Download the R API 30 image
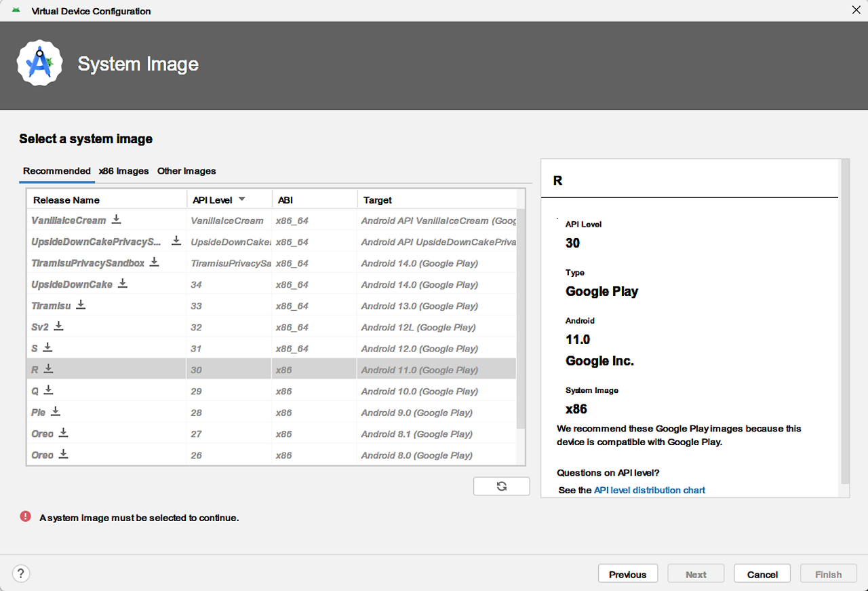 coord(48,368)
